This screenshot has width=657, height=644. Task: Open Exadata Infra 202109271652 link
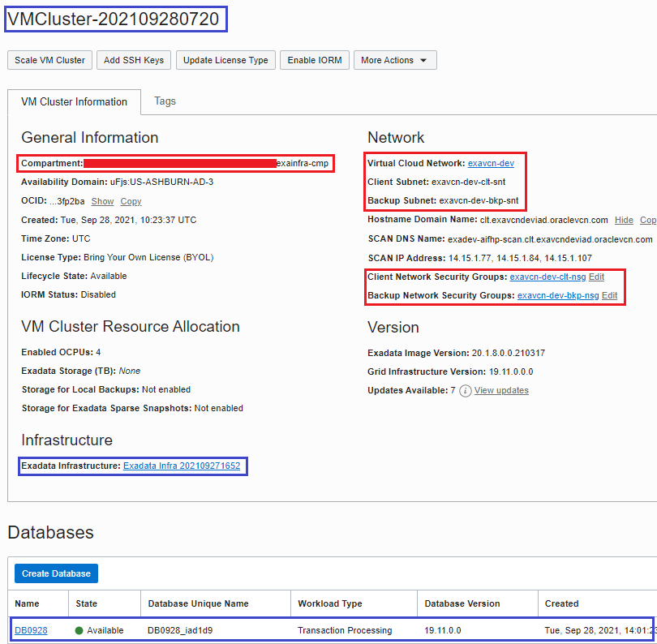[x=182, y=466]
